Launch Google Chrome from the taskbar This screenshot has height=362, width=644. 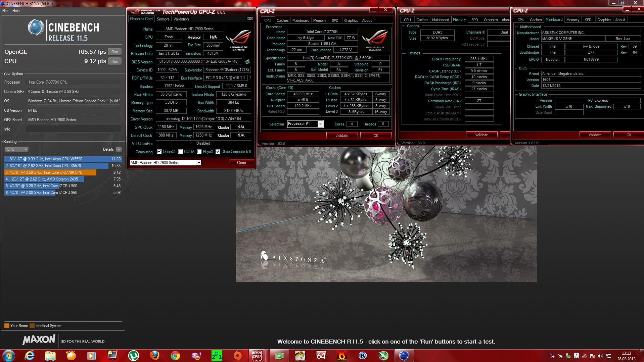[x=175, y=355]
